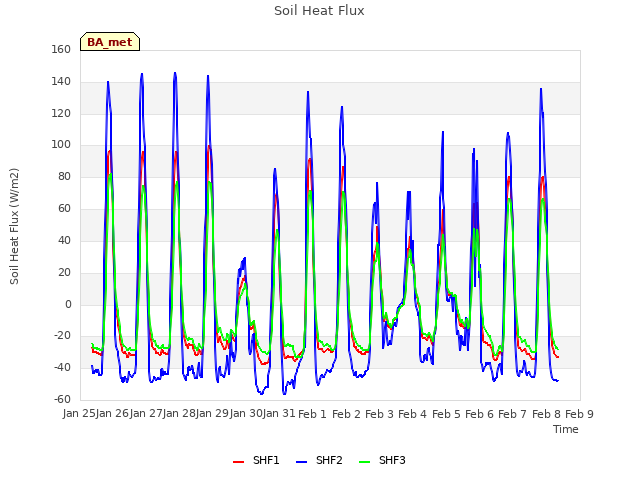Image resolution: width=640 pixels, height=480 pixels.
Task: Toggle SHF3 series in legend
Action: coord(382,460)
